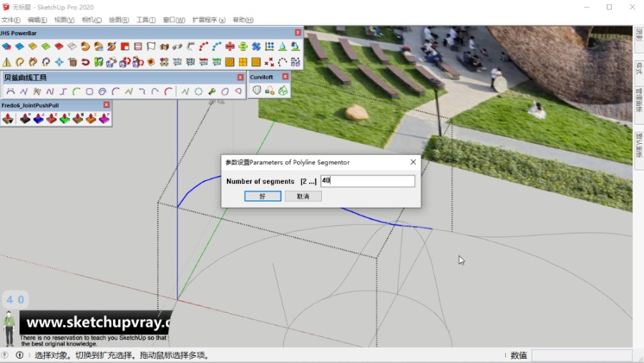Select the green plus icon in JHS PowerBar
The image size is (644, 363).
[243, 47]
